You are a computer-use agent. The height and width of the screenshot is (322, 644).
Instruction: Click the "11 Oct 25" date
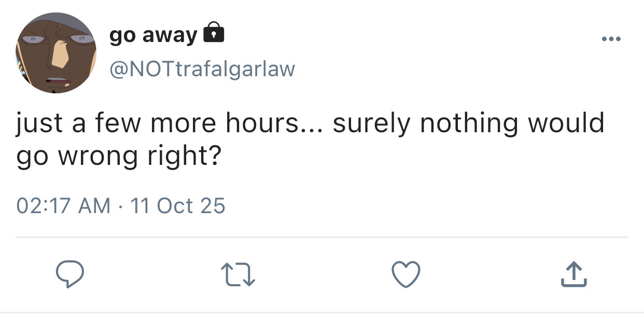(177, 206)
